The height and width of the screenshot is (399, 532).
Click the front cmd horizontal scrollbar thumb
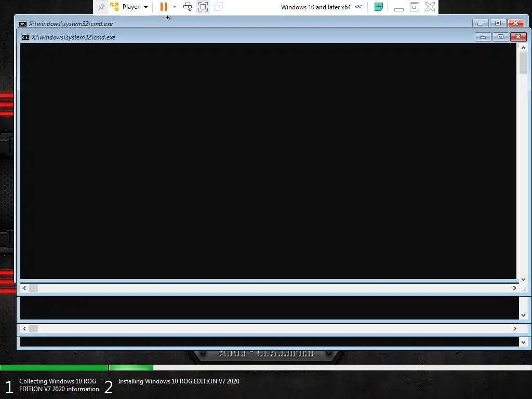34,288
